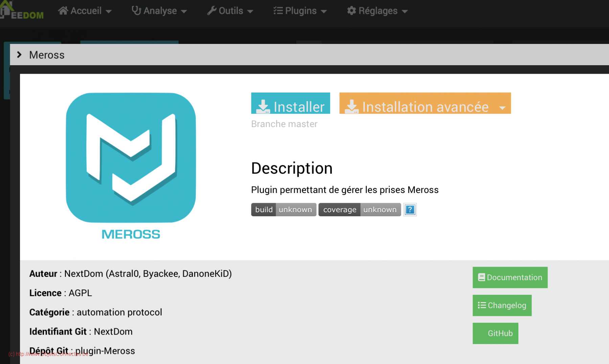Image resolution: width=609 pixels, height=364 pixels.
Task: Click the build unknown badge
Action: (284, 210)
